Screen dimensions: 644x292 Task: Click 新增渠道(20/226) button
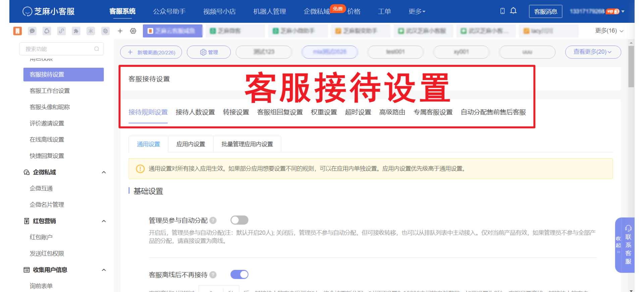click(151, 52)
